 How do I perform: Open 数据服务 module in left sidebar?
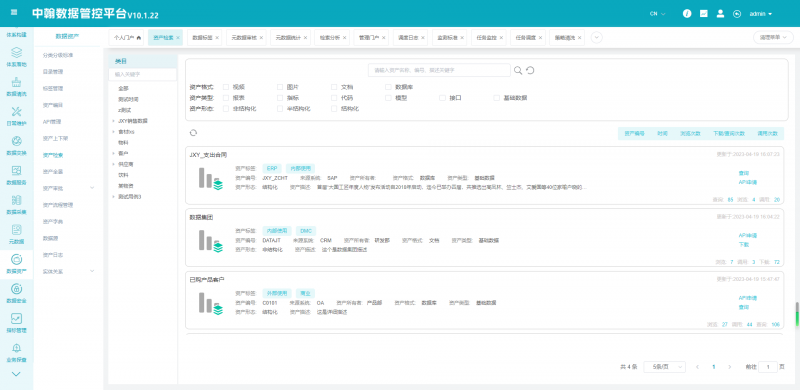point(16,175)
